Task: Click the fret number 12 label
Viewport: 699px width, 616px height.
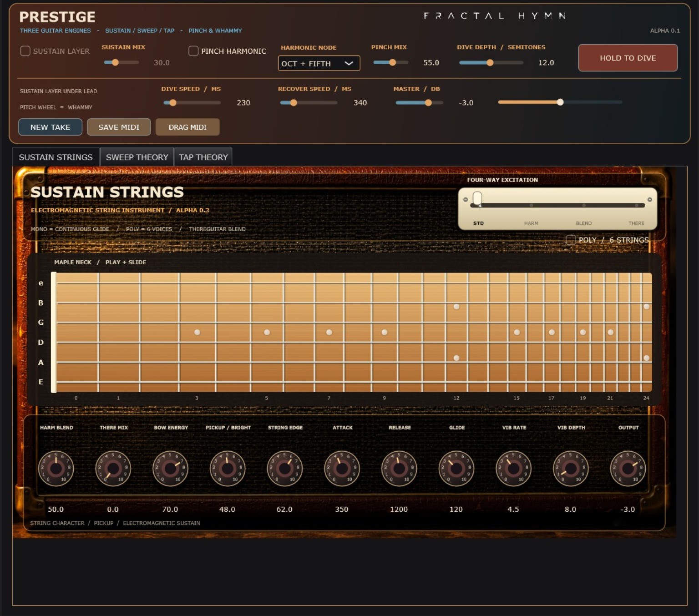Action: click(456, 398)
